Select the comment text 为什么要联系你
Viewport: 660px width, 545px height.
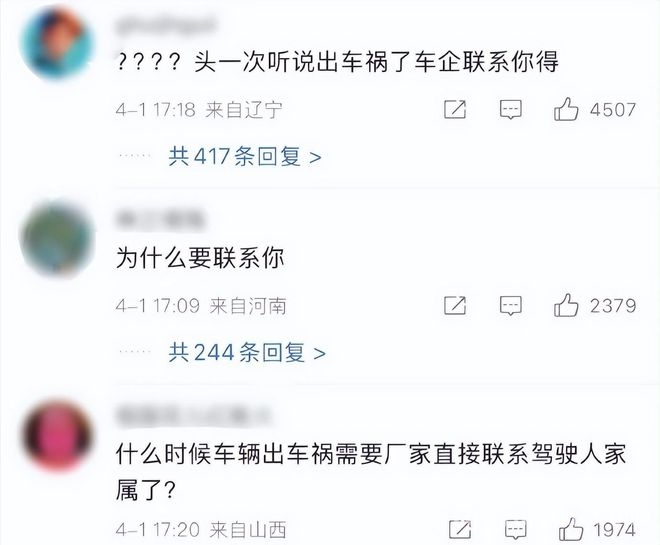[x=200, y=258]
